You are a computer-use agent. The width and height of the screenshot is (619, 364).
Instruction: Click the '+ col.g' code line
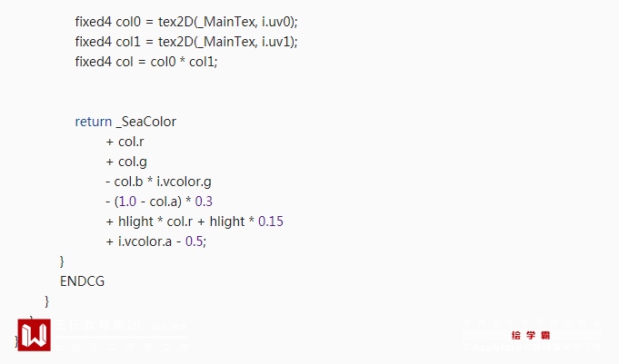click(125, 162)
